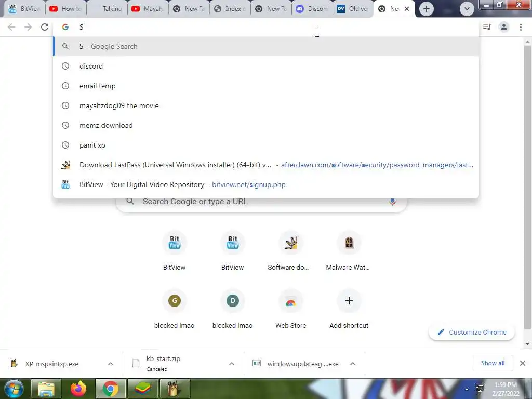The height and width of the screenshot is (399, 532).
Task: Select 'mayahzdog09 the movie' suggestion
Action: (x=266, y=105)
